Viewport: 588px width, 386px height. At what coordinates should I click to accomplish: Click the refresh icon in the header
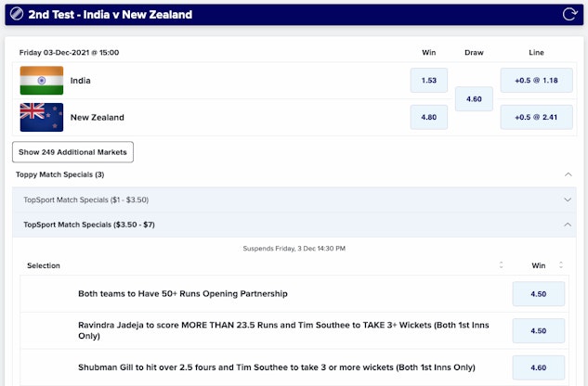click(569, 14)
